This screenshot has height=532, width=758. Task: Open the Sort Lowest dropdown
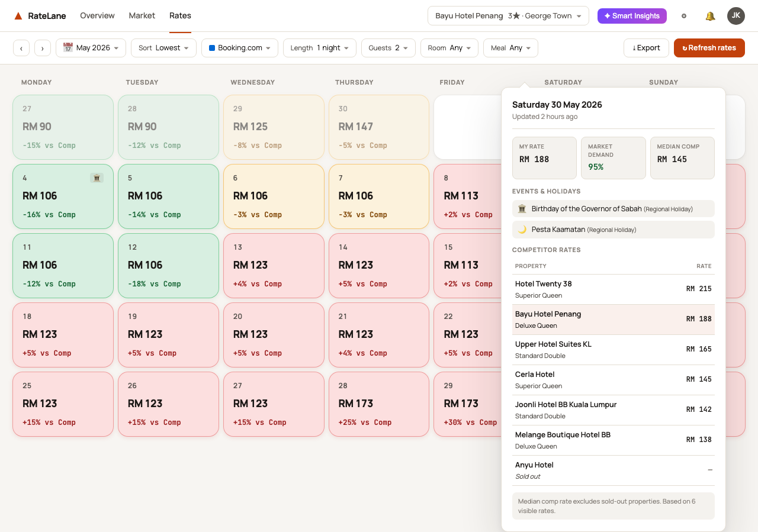point(163,48)
